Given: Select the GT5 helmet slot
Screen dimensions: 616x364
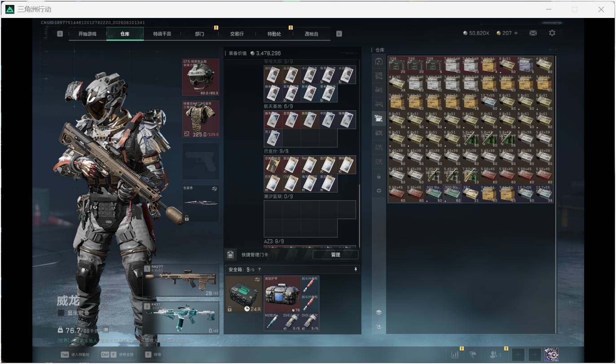Looking at the screenshot, I should (x=201, y=77).
